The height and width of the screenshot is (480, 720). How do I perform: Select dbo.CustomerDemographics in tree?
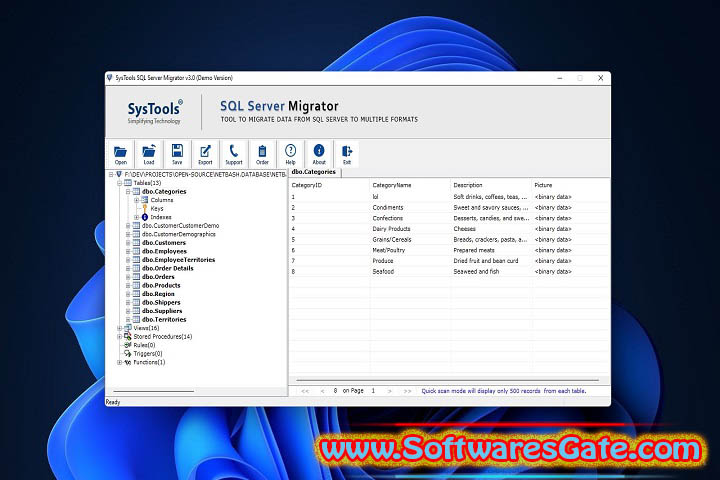pyautogui.click(x=179, y=234)
